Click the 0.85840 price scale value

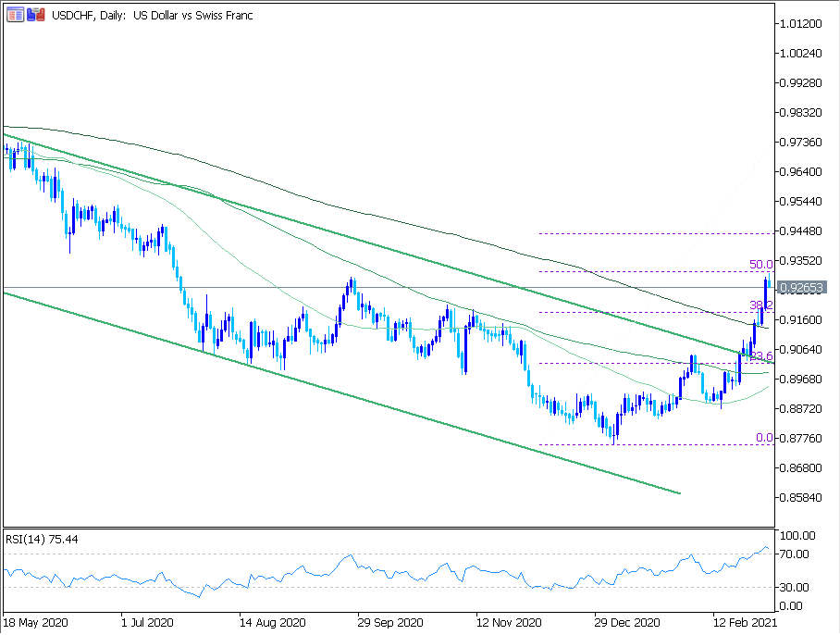point(801,497)
